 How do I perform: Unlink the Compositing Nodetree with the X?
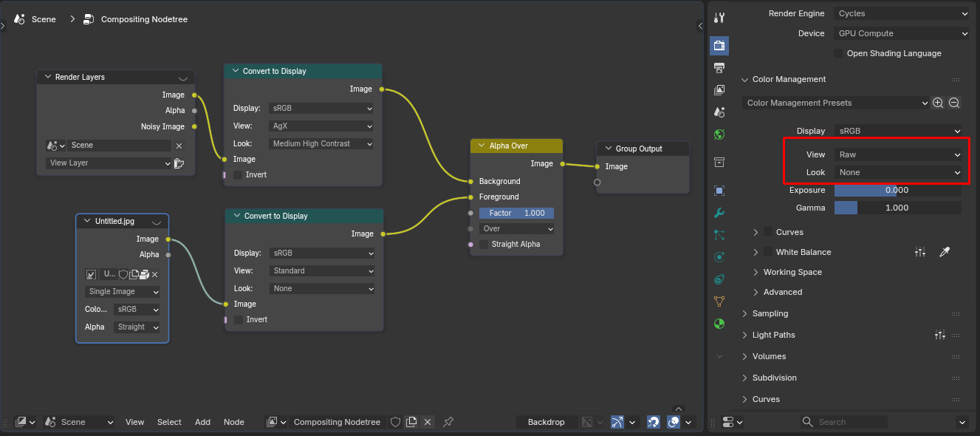click(x=428, y=422)
